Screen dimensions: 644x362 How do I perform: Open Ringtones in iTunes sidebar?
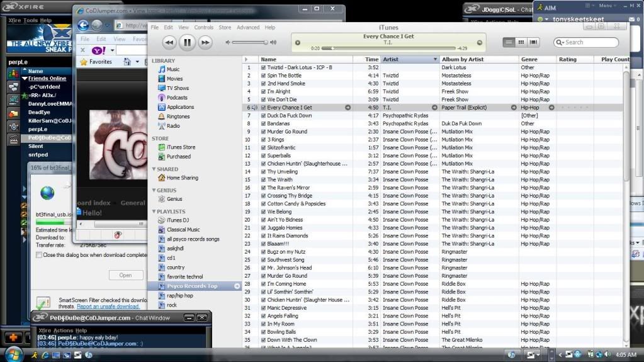click(178, 116)
